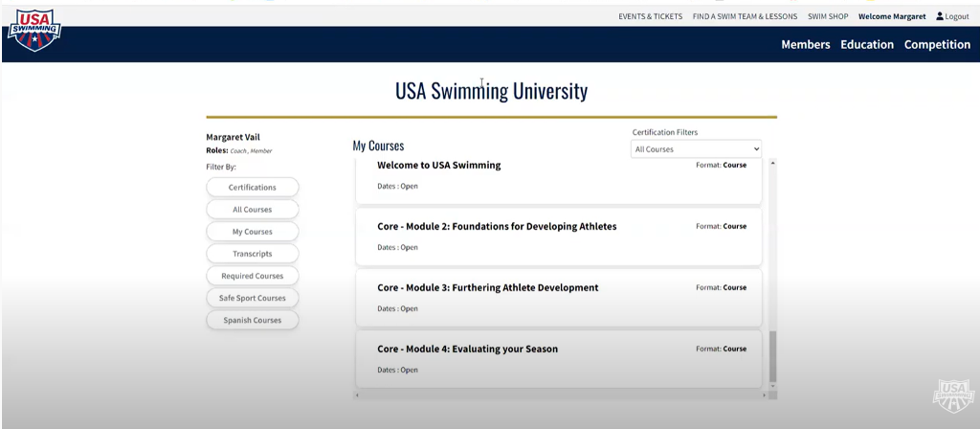Show Required Courses
Screen dimensions: 980x429
pyautogui.click(x=253, y=276)
